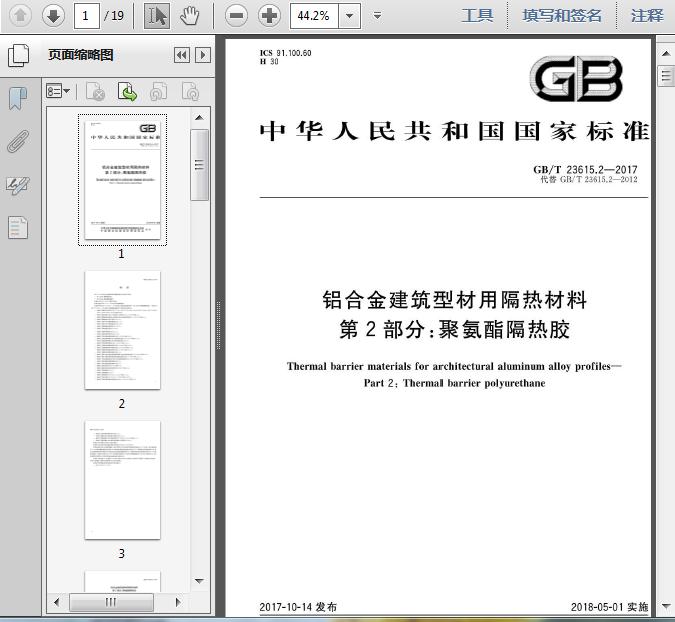Click the '中华人民共和国国家标准' heading
The height and width of the screenshot is (622, 675).
point(454,131)
